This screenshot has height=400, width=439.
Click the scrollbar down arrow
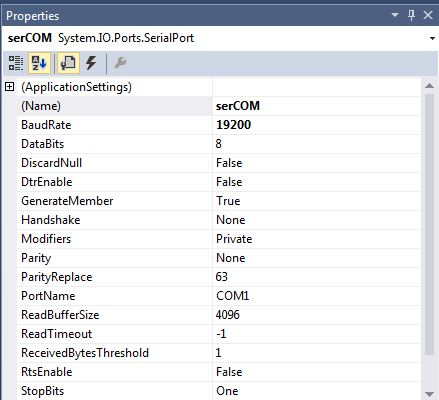point(429,394)
